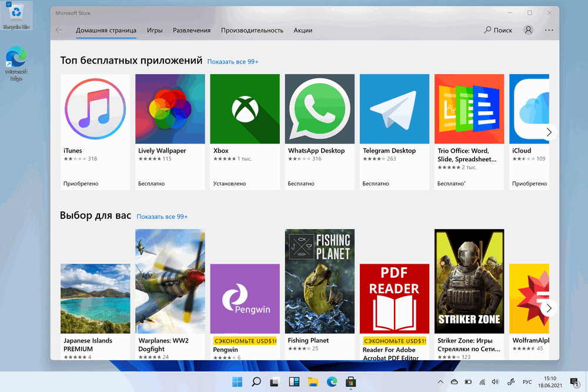Switch to the Акции tab
This screenshot has height=392, width=588.
point(303,31)
